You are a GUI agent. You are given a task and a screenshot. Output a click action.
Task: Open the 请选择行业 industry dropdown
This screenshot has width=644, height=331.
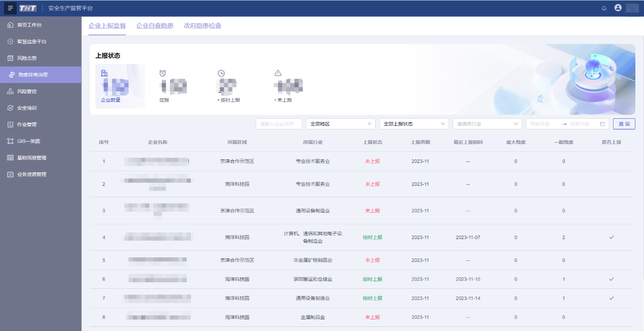pyautogui.click(x=487, y=124)
